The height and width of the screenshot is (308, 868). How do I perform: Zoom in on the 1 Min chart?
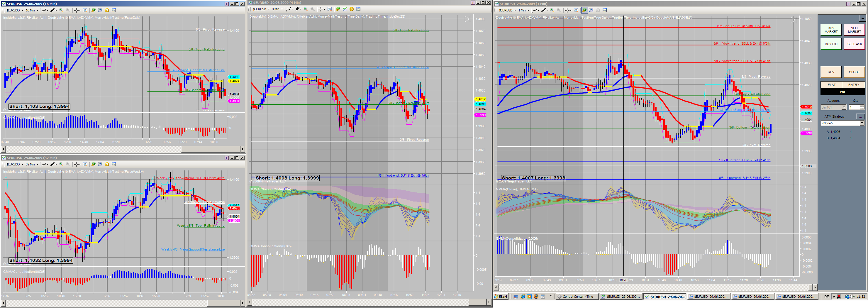552,10
